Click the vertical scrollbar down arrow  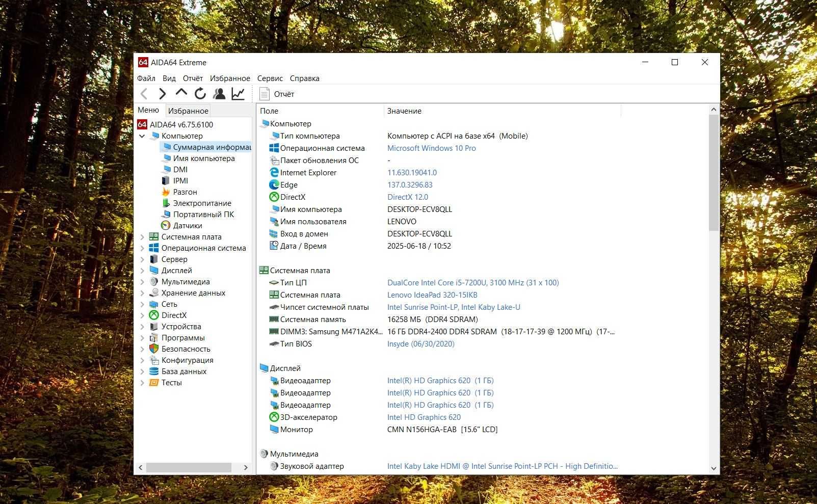[714, 468]
